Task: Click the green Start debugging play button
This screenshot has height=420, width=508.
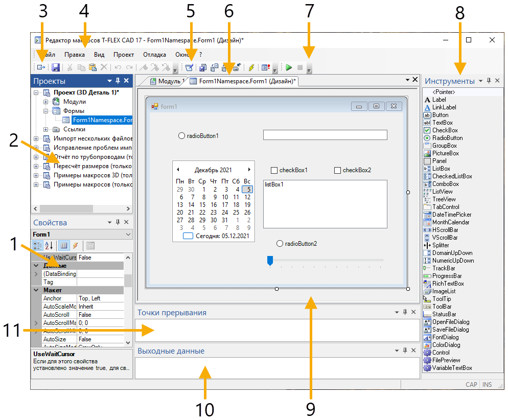Action: (289, 67)
